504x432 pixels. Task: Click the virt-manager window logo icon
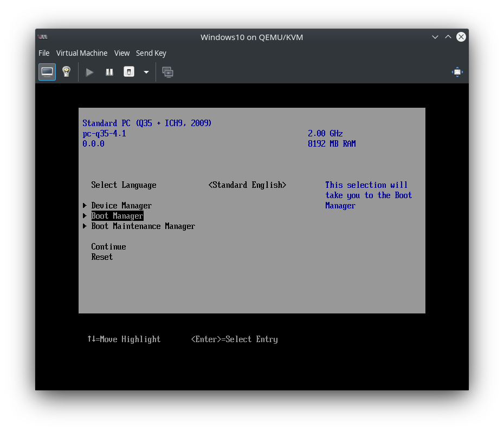tap(42, 37)
